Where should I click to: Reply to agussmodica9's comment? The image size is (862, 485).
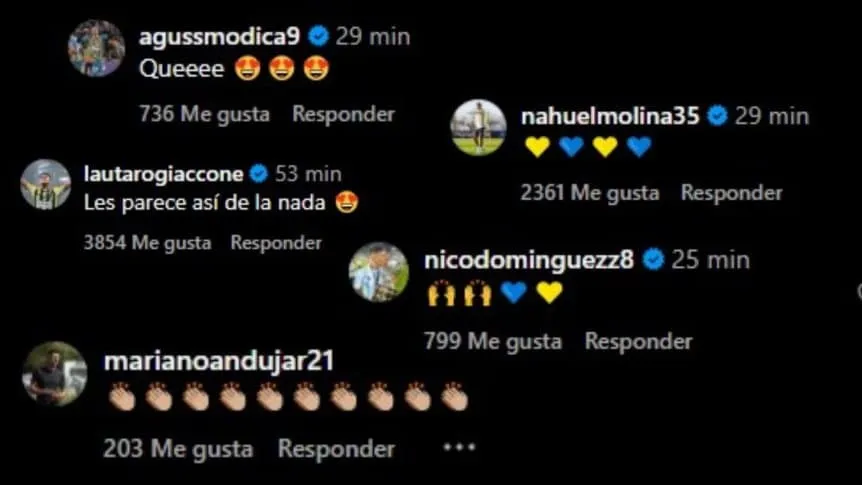344,114
